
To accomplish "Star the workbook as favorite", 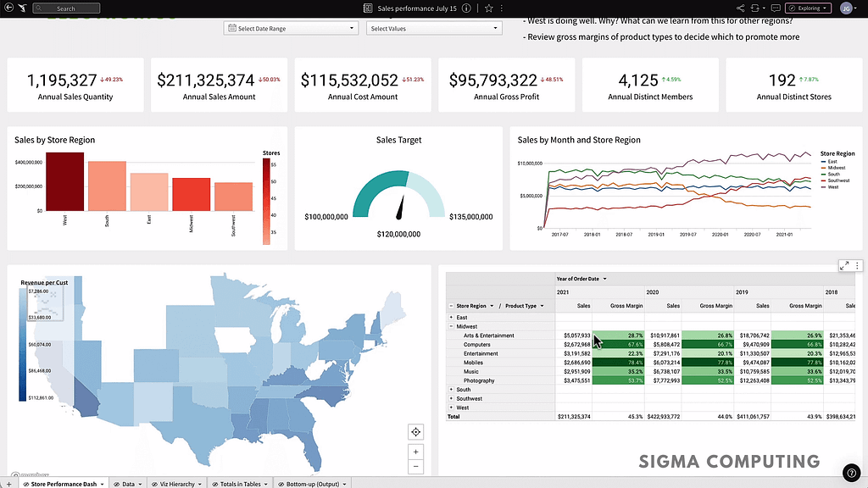I will tap(489, 8).
